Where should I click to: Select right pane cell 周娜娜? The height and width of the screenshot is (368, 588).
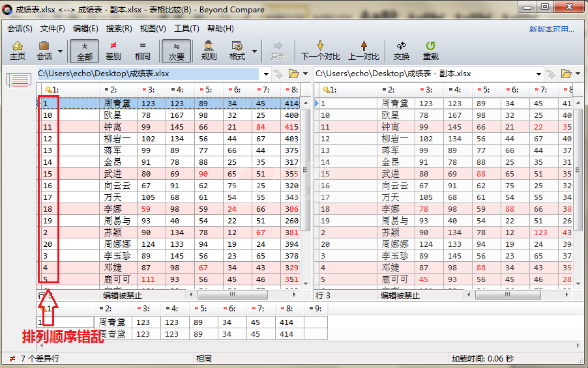[x=396, y=244]
